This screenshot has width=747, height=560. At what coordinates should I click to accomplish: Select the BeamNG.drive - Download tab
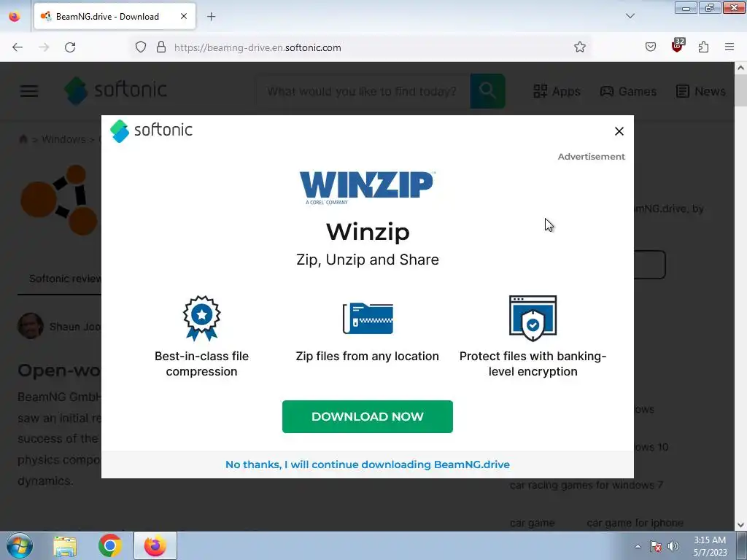115,16
